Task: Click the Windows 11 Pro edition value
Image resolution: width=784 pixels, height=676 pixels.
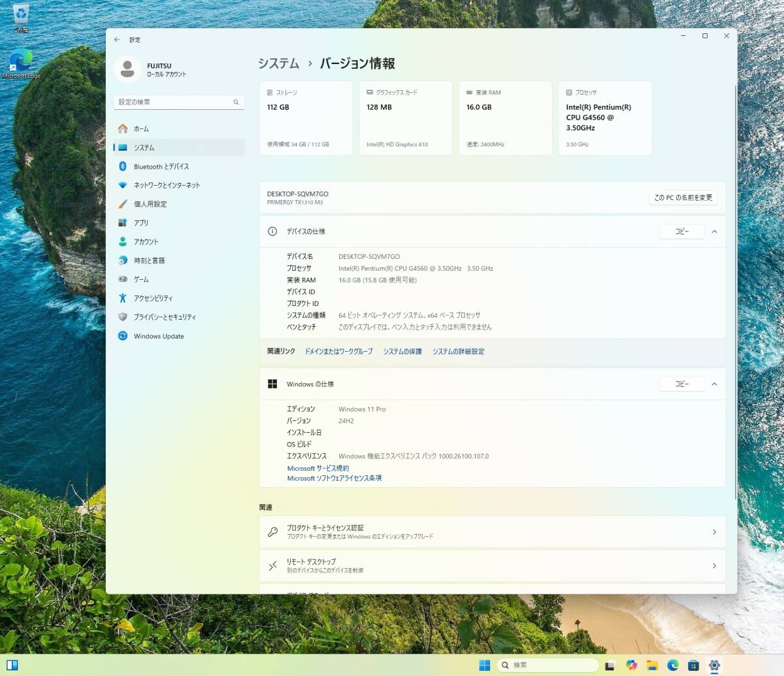Action: pyautogui.click(x=362, y=409)
